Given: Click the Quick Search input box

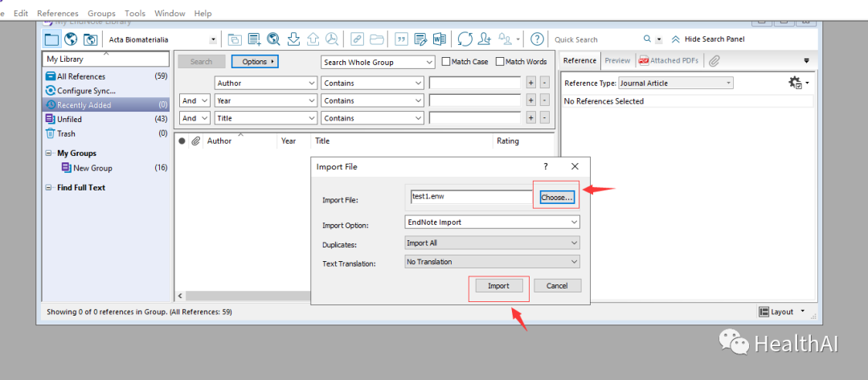Looking at the screenshot, I should (596, 39).
